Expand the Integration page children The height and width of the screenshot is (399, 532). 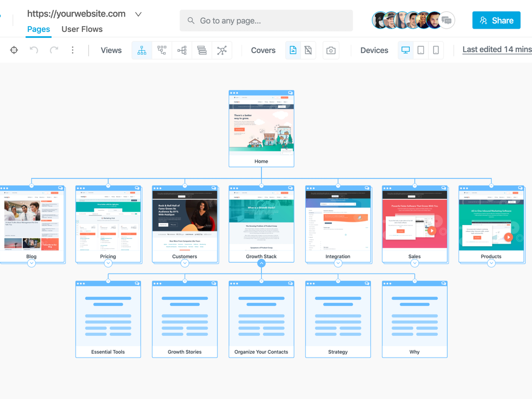coord(338,263)
